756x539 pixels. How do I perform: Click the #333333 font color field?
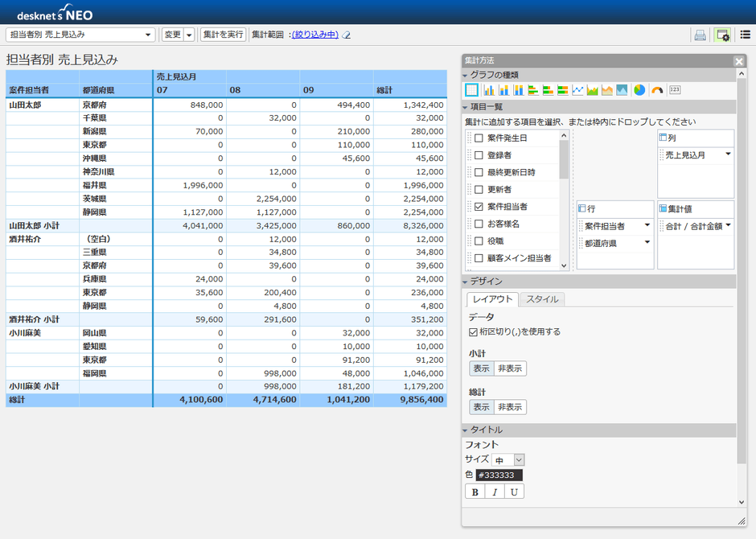pos(499,475)
